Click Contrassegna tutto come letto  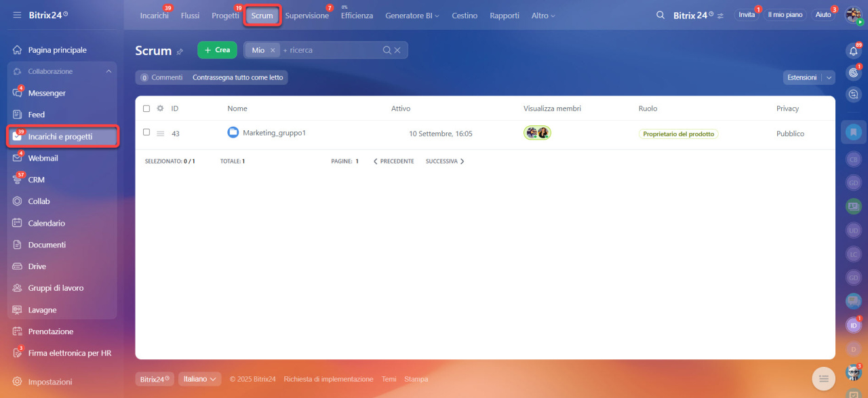click(238, 78)
